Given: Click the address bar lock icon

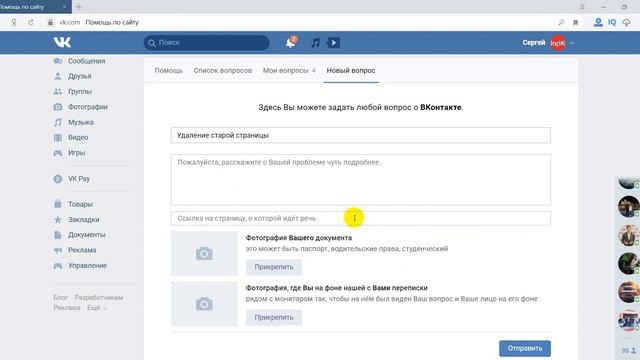Looking at the screenshot, I should click(x=50, y=22).
